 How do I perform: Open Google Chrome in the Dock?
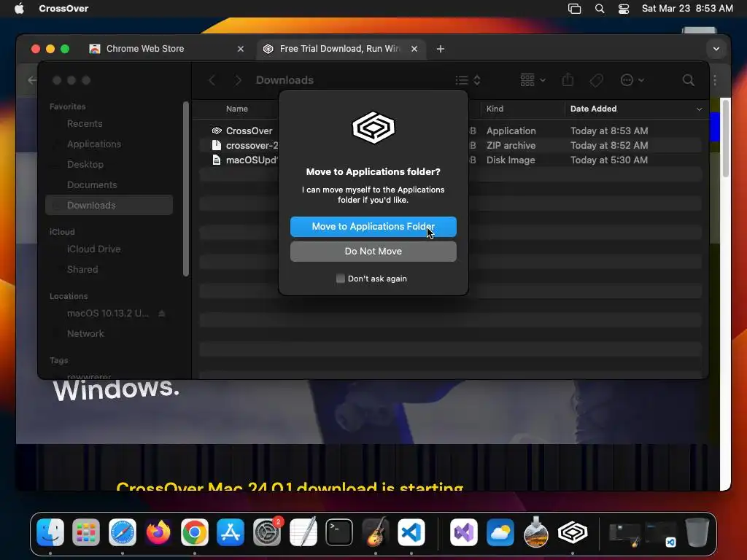pos(194,532)
